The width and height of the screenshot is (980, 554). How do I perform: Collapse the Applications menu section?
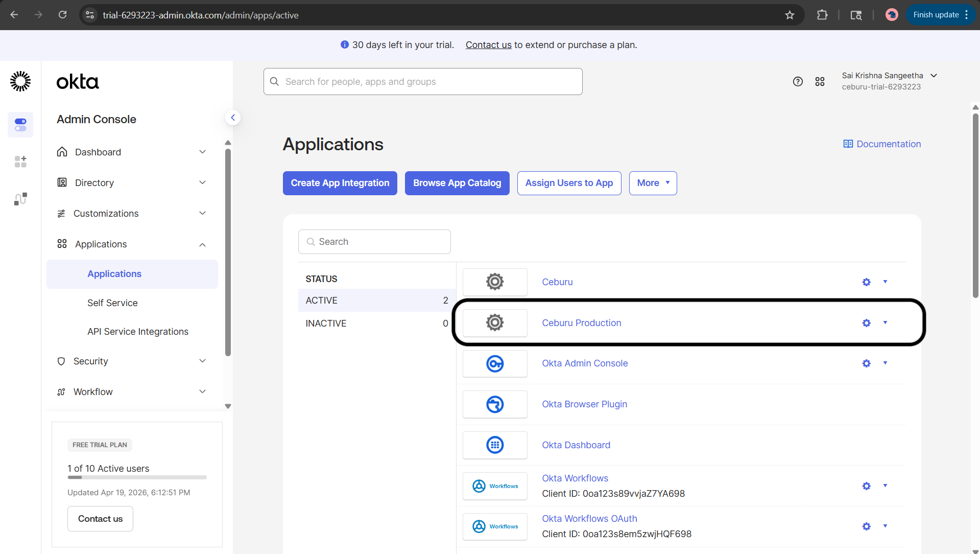click(x=202, y=245)
